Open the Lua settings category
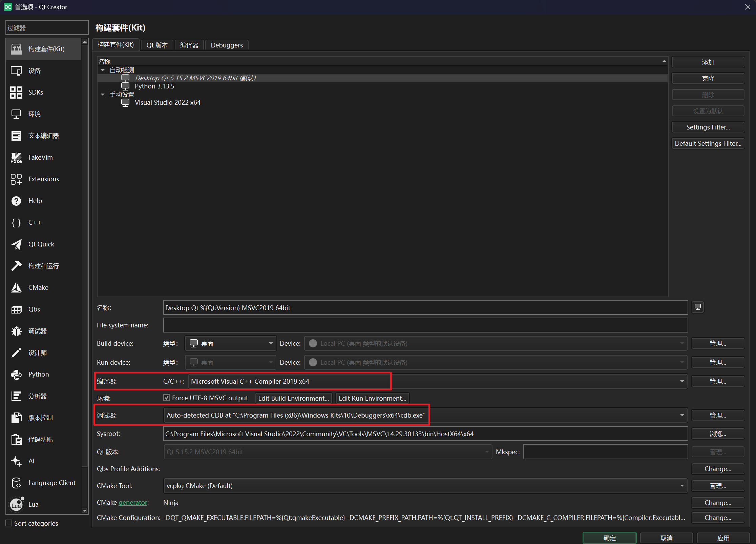The image size is (756, 544). pyautogui.click(x=33, y=504)
